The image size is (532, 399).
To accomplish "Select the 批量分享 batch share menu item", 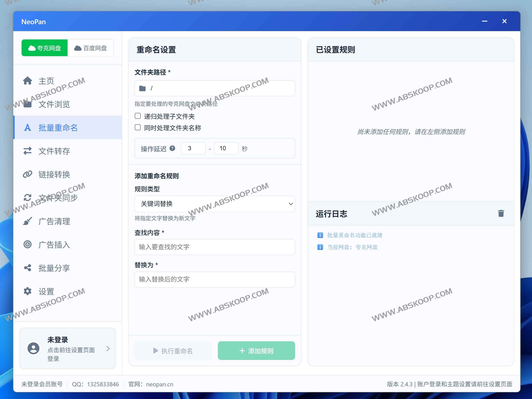I will 54,268.
